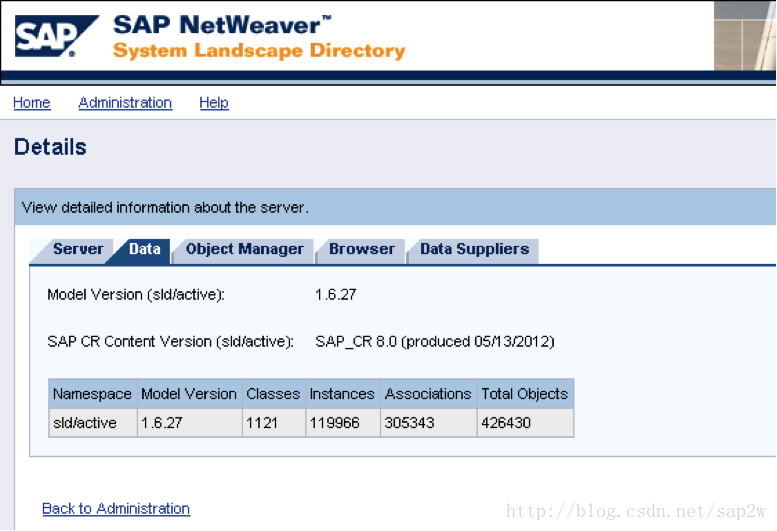Click the Classes column header
This screenshot has width=777, height=531.
pos(274,394)
